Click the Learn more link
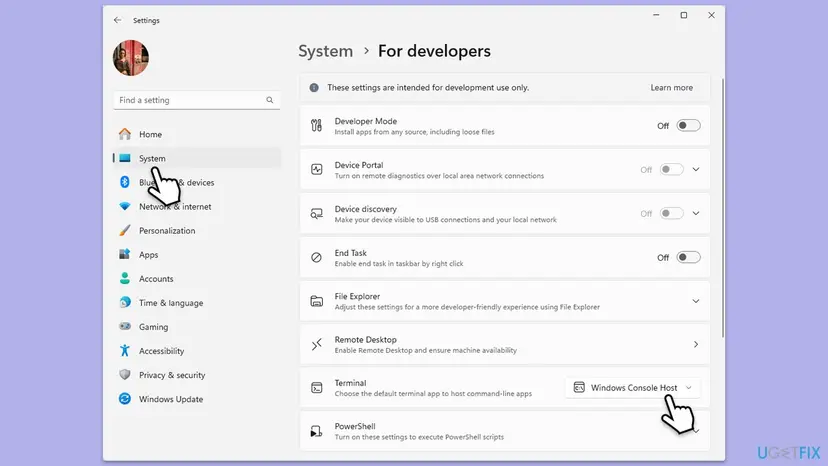This screenshot has width=828, height=466. coord(671,88)
